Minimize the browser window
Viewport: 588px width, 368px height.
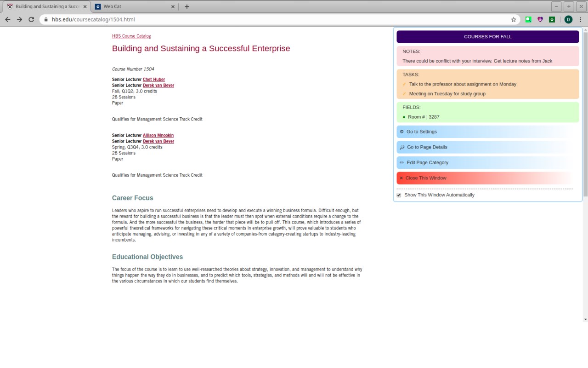pyautogui.click(x=556, y=6)
